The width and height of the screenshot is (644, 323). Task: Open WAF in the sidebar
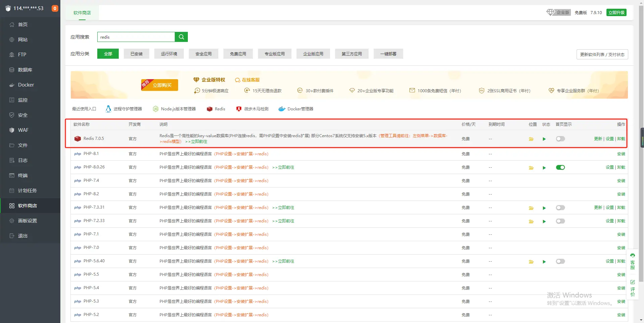tap(30, 130)
